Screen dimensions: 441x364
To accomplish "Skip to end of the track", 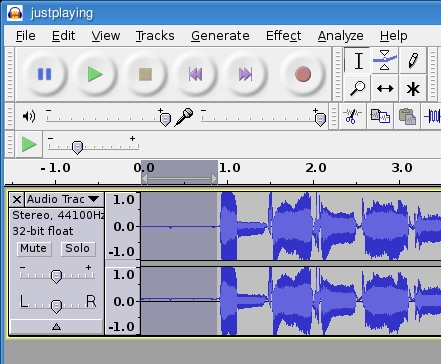I will (x=246, y=74).
